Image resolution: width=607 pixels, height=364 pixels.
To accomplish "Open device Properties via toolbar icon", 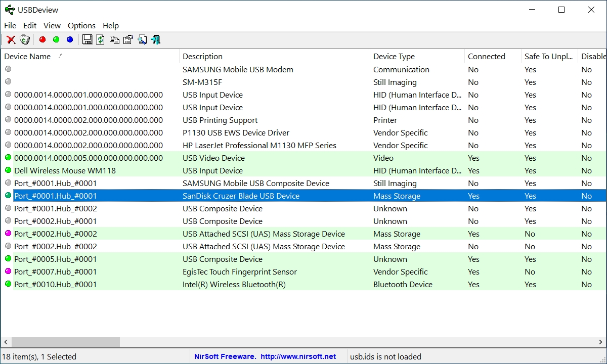I will [x=127, y=39].
